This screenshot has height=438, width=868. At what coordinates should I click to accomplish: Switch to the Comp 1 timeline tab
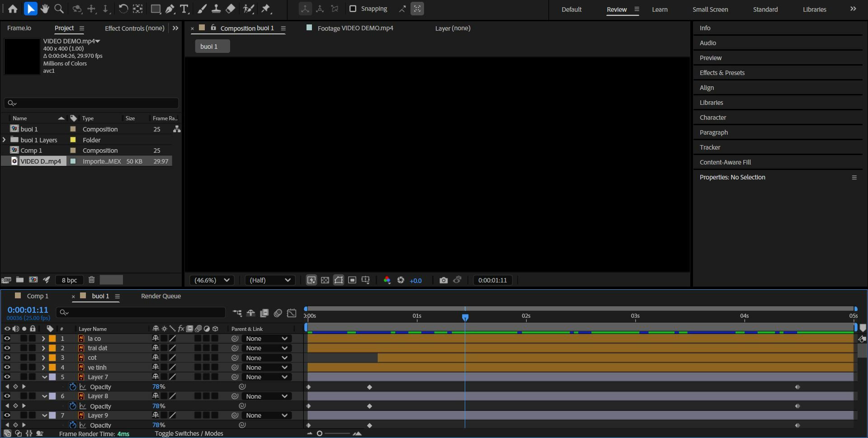pyautogui.click(x=38, y=296)
